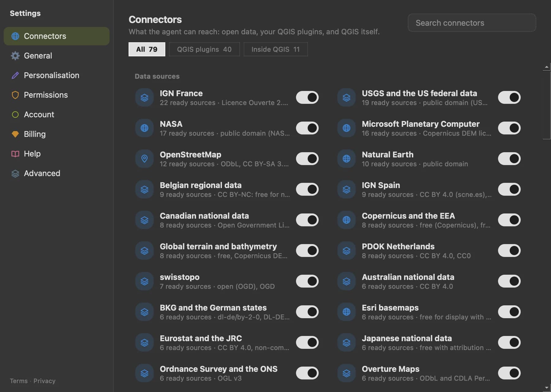551x392 pixels.
Task: Toggle the Ordnance Survey and the ONS switch
Action: (x=307, y=373)
